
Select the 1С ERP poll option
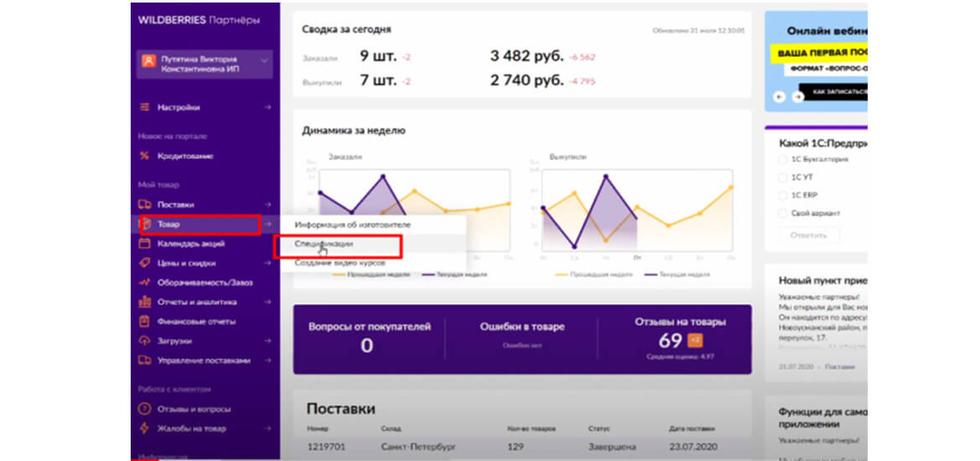pyautogui.click(x=782, y=195)
